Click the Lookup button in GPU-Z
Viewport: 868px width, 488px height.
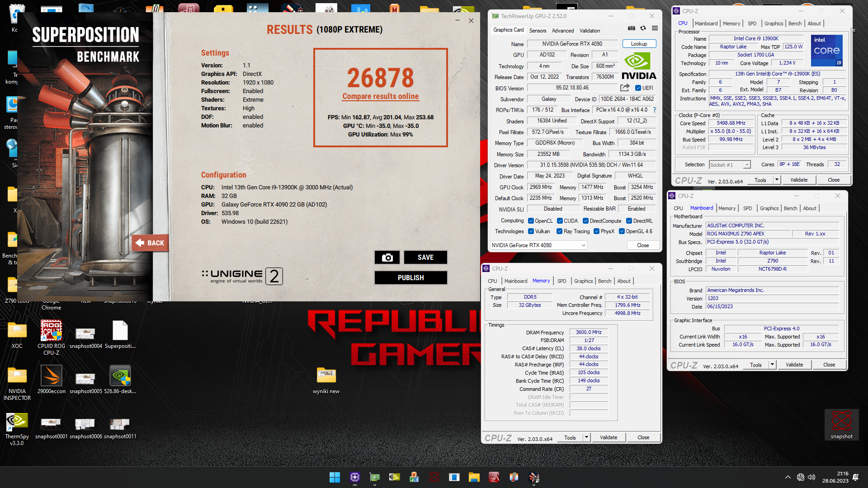[639, 44]
